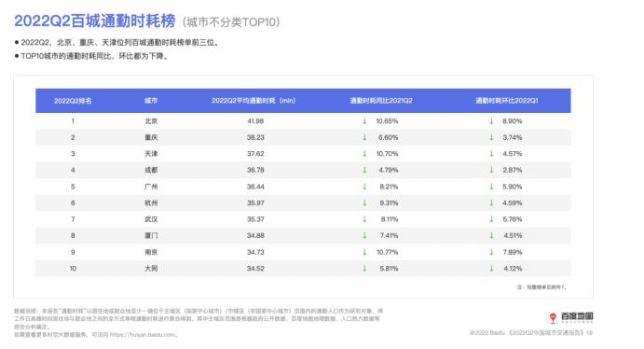Click the green down arrow beside 7.41%
The width and height of the screenshot is (644, 349).
coord(364,235)
